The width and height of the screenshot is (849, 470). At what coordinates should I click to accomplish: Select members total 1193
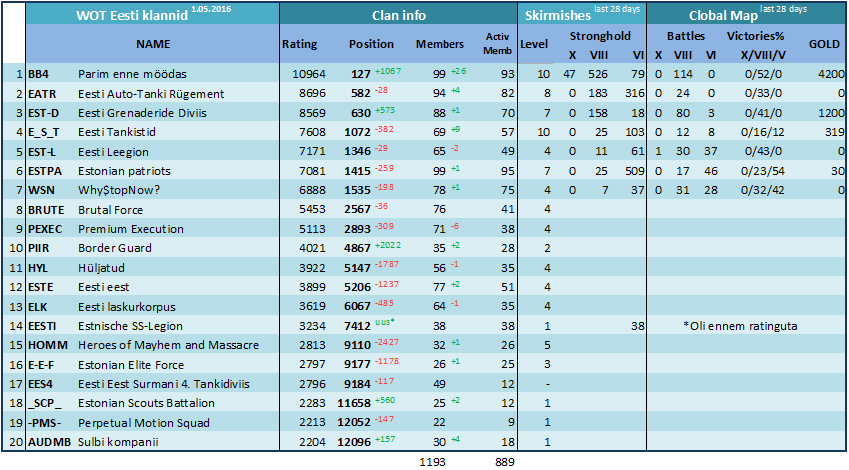432,462
